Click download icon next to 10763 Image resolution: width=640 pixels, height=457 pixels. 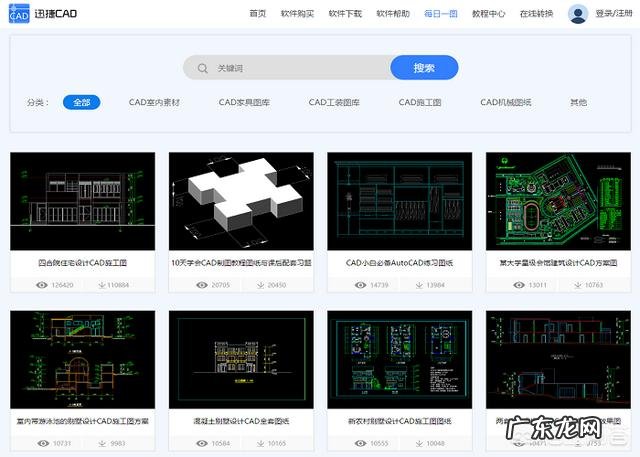(x=578, y=285)
